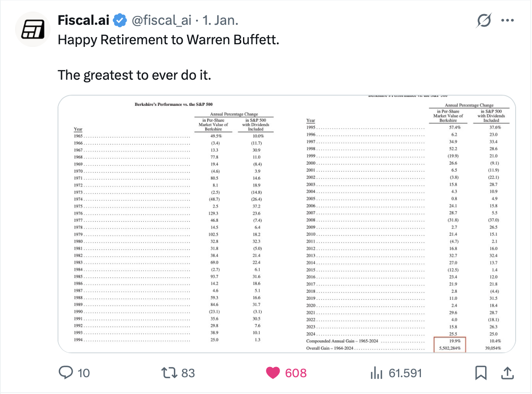Click the repost arrows icon
This screenshot has width=532, height=394.
169,373
